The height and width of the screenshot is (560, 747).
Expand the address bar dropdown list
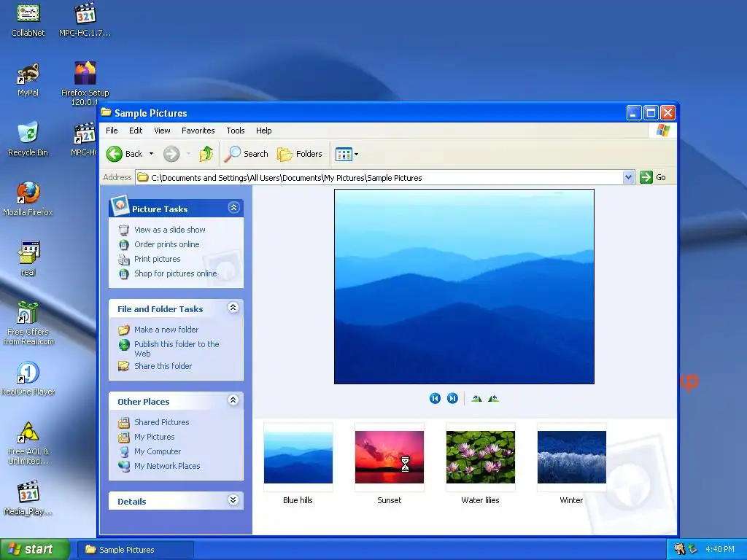point(628,178)
